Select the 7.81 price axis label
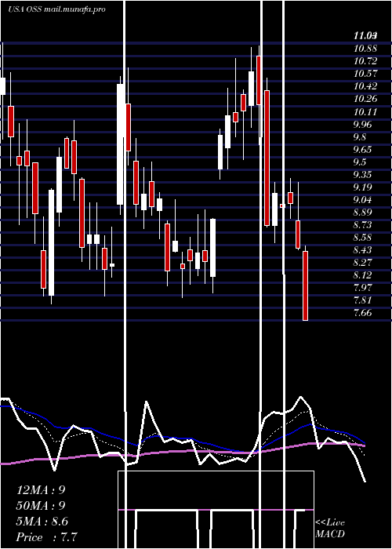392x549 pixels. click(x=362, y=300)
